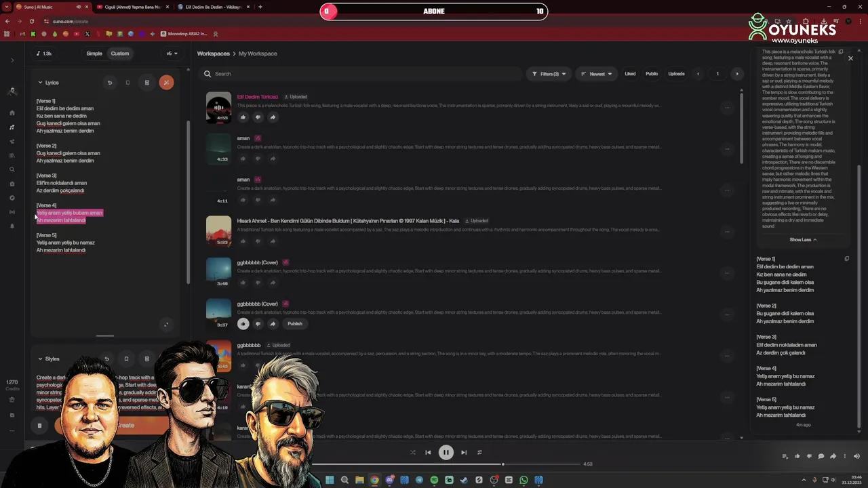Toggle the Public filter
This screenshot has width=868, height=488.
[x=652, y=74]
